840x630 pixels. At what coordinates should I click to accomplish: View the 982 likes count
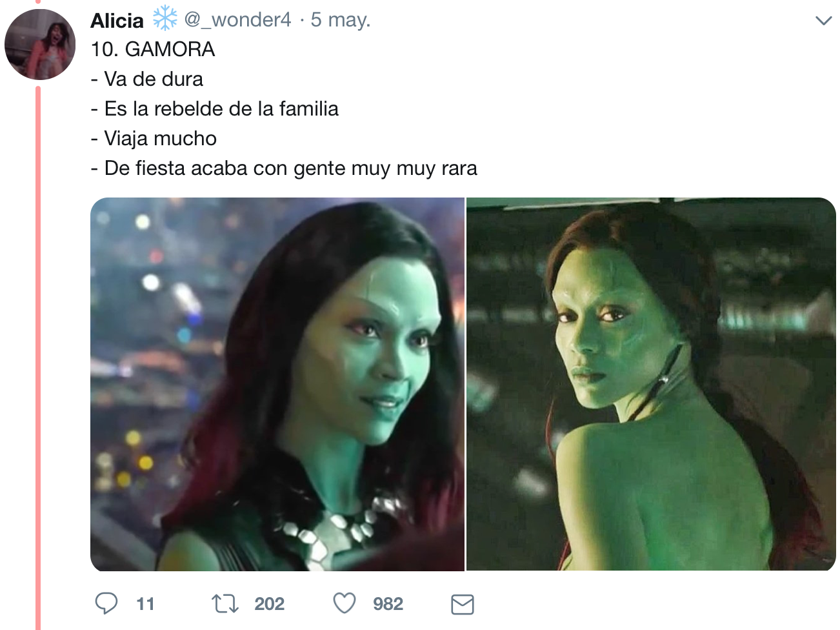click(x=388, y=604)
